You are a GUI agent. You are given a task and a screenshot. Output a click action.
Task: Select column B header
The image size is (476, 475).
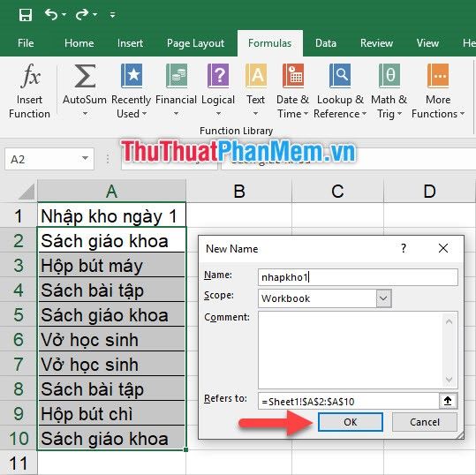239,192
